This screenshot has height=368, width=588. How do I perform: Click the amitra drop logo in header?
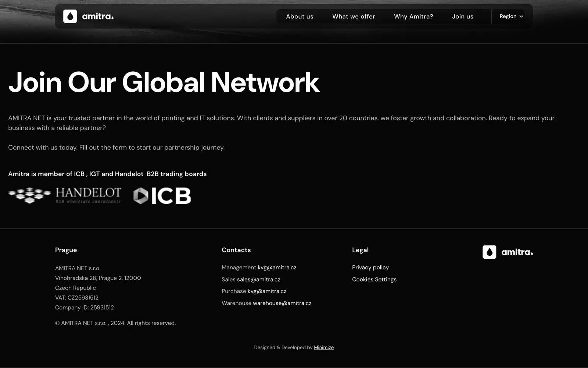[88, 16]
